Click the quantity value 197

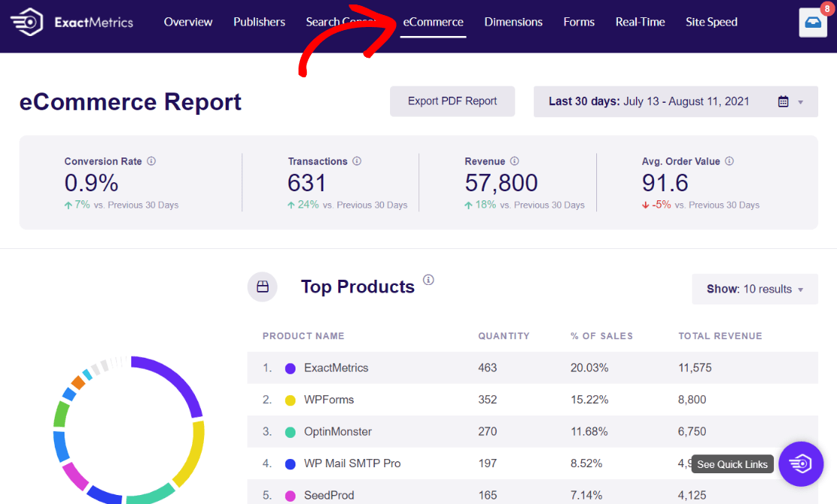point(487,463)
